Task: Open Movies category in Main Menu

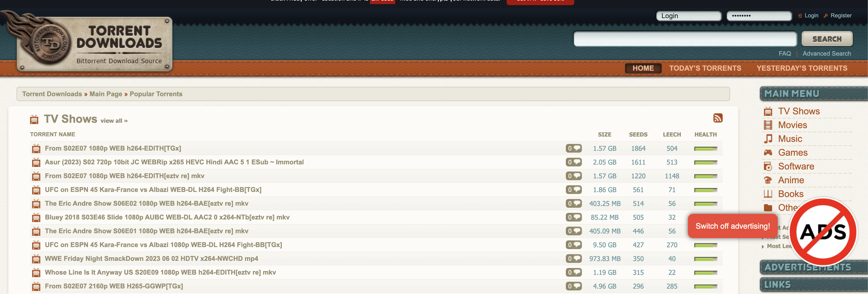Action: click(x=793, y=125)
